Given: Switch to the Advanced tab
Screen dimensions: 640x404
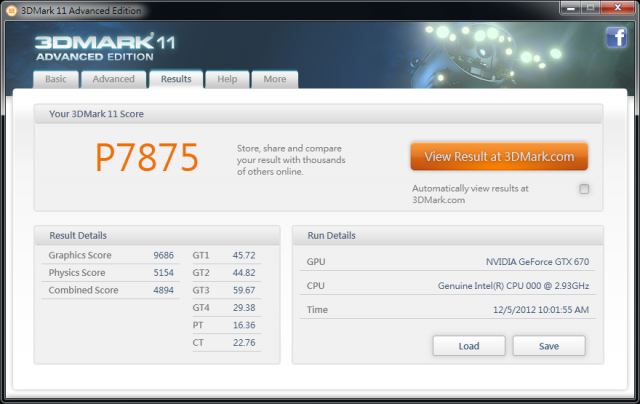Looking at the screenshot, I should point(113,79).
